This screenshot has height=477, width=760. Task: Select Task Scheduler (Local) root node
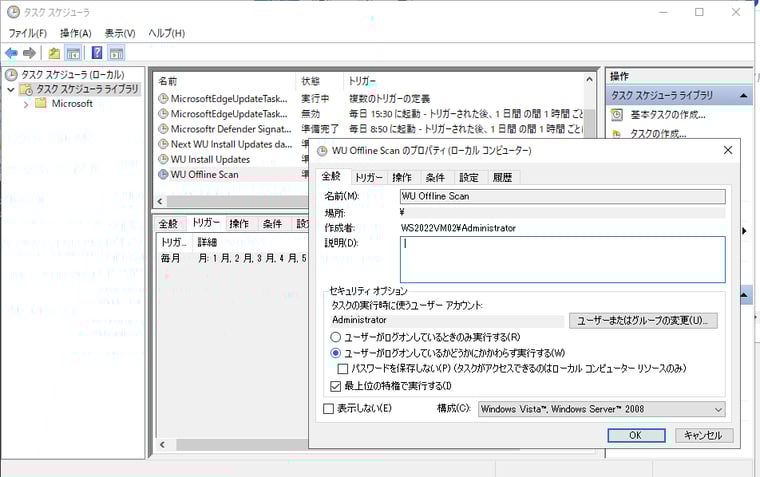pyautogui.click(x=72, y=75)
